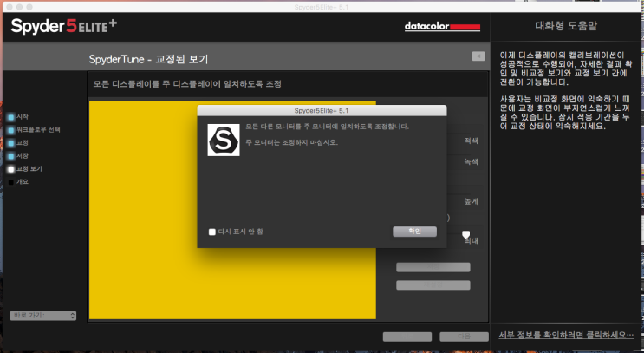Click the SpyderTune - 교정된 보기 title
644x353 pixels.
pos(149,59)
